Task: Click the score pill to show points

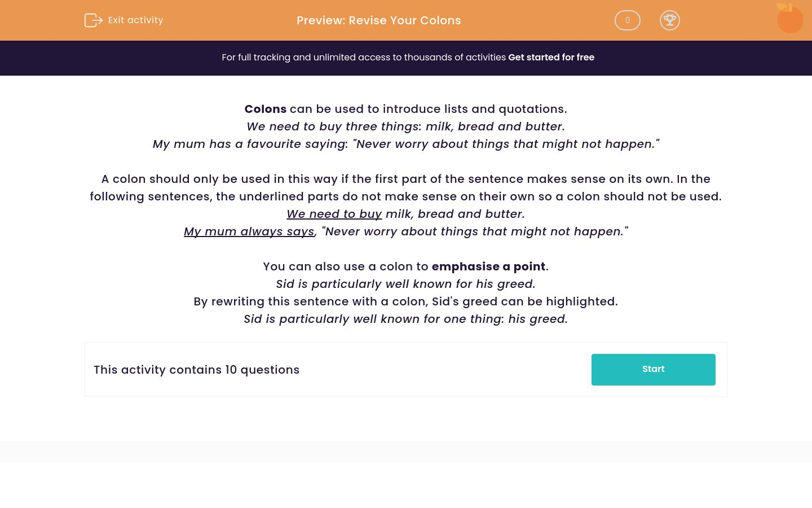Action: point(628,20)
